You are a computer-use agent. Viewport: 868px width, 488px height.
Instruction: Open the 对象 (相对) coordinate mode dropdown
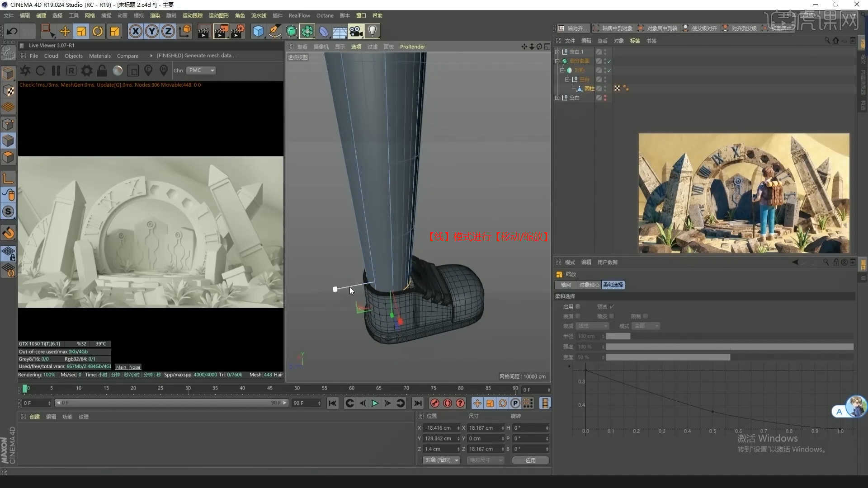pos(441,460)
